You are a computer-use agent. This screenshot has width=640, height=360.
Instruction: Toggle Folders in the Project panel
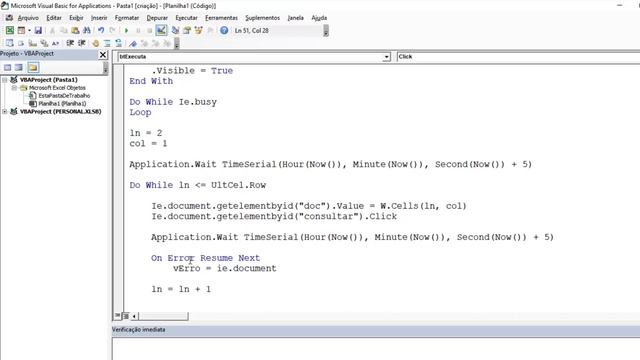point(33,67)
